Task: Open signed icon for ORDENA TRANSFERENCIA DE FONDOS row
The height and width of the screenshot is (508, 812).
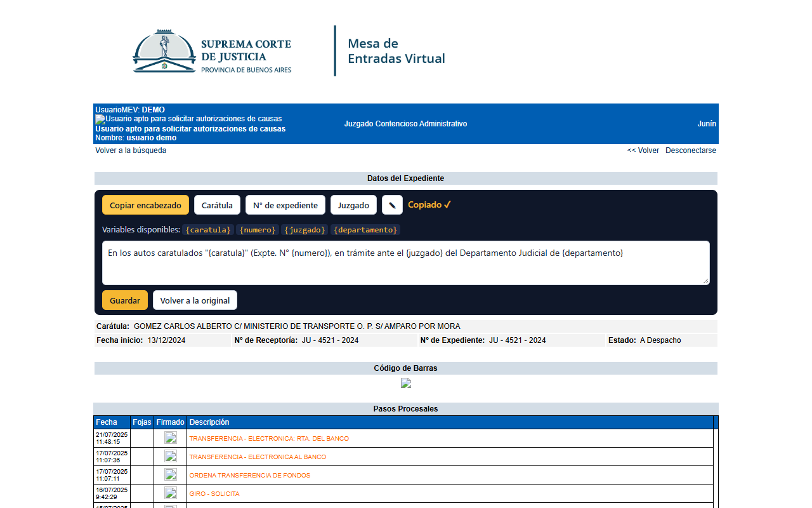Action: coord(171,474)
